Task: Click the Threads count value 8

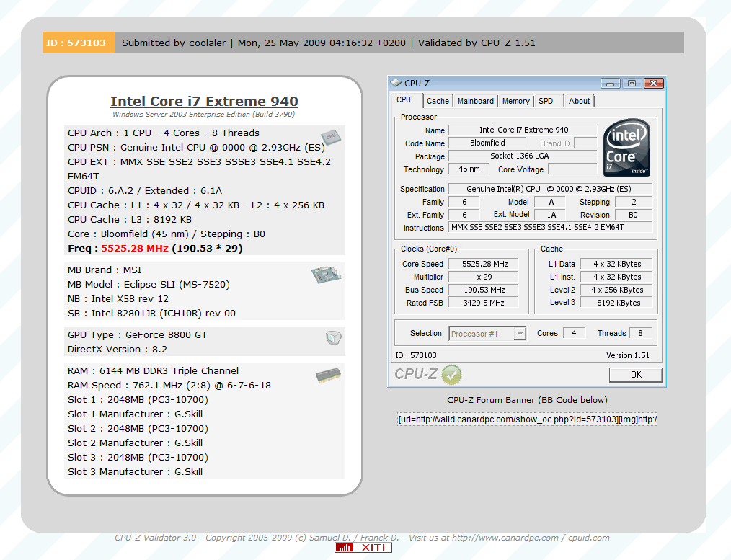Action: tap(641, 333)
